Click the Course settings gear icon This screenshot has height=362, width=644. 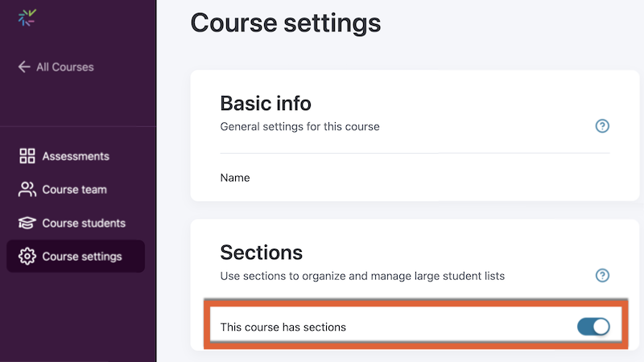[x=27, y=257]
